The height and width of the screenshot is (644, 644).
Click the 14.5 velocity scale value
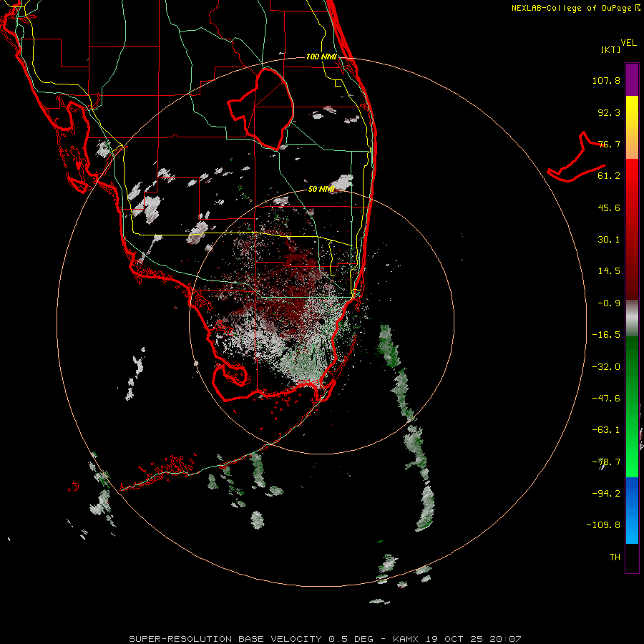pyautogui.click(x=609, y=271)
